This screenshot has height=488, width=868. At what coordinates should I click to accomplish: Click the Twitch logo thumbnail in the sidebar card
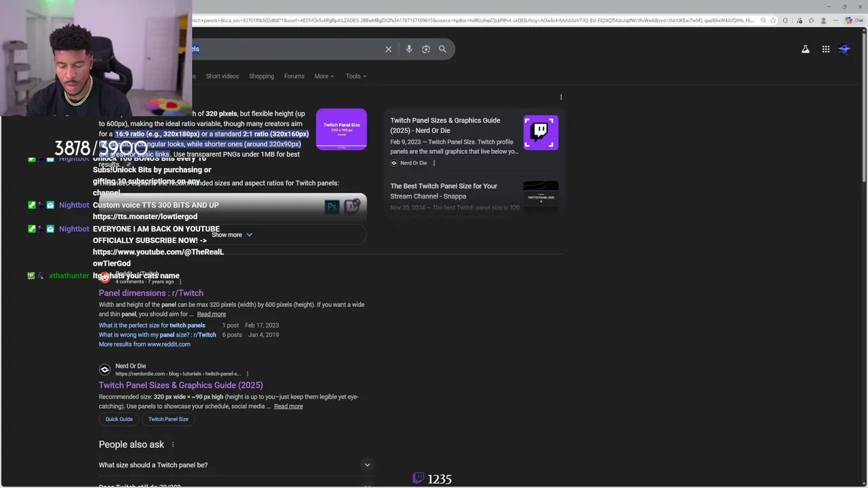tap(540, 132)
